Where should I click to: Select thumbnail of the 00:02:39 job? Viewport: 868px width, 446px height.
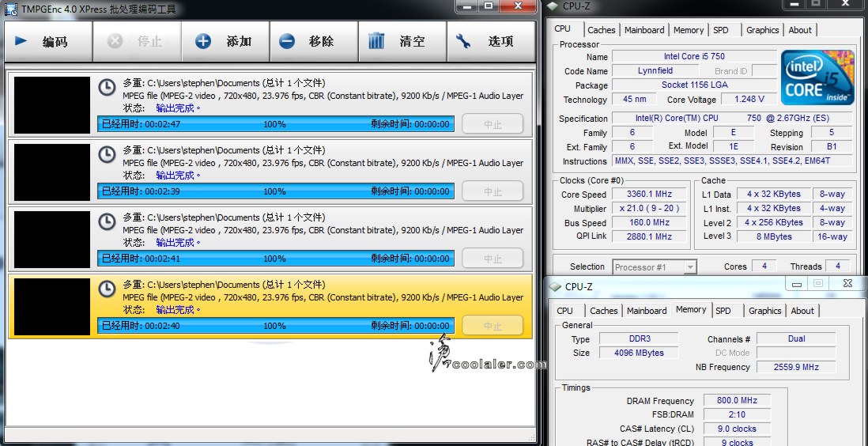pos(52,172)
